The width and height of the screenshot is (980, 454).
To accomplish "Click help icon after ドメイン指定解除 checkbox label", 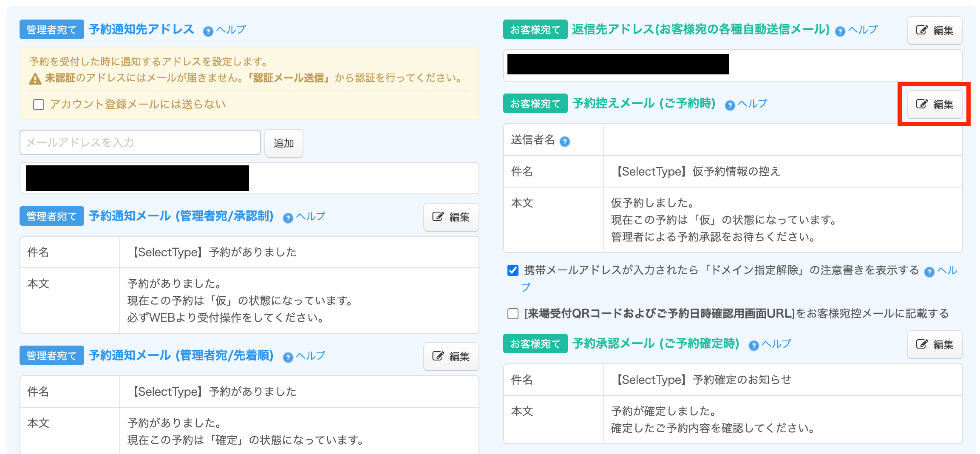I will coord(929,272).
